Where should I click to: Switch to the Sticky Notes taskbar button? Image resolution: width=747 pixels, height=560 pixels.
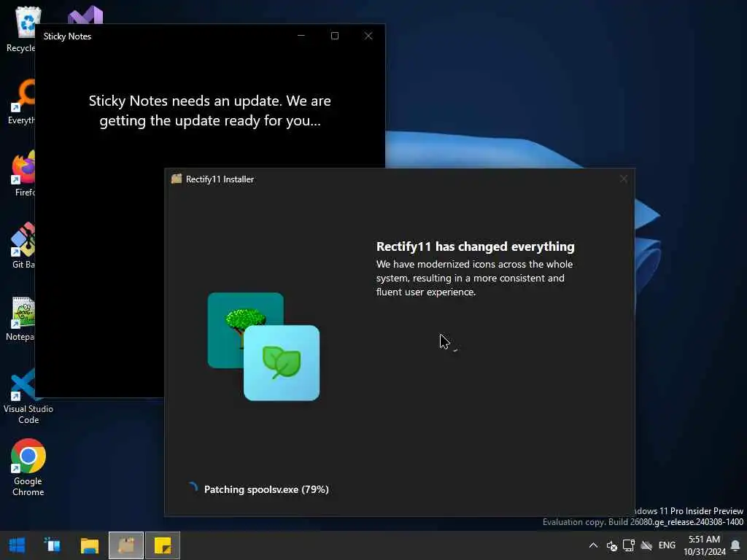[163, 545]
